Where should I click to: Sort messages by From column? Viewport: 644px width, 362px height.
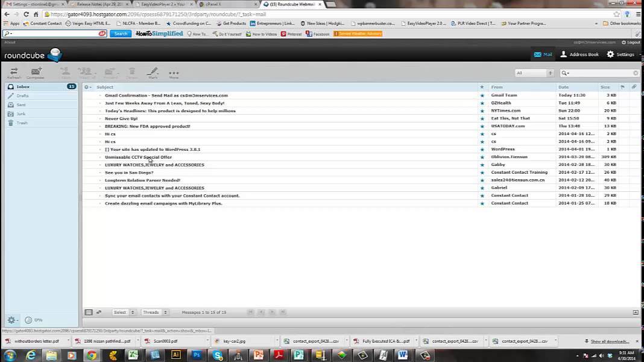click(496, 87)
